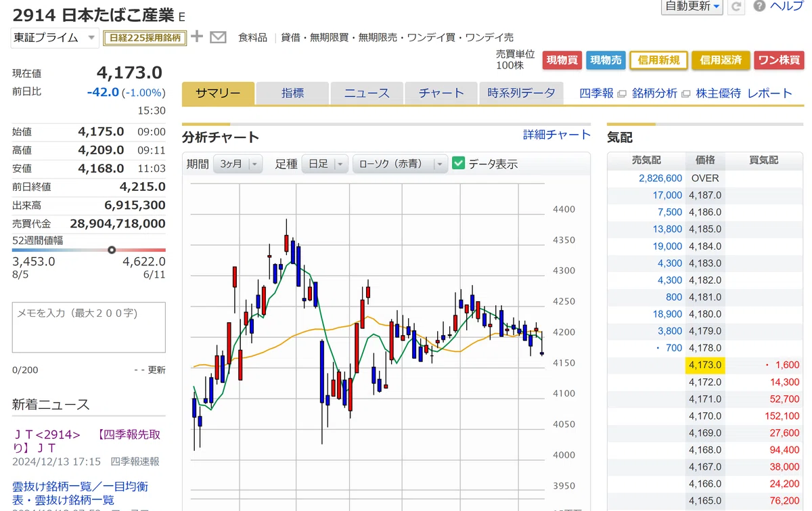The width and height of the screenshot is (812, 511).
Task: Open the 四季報 link
Action: click(x=596, y=93)
